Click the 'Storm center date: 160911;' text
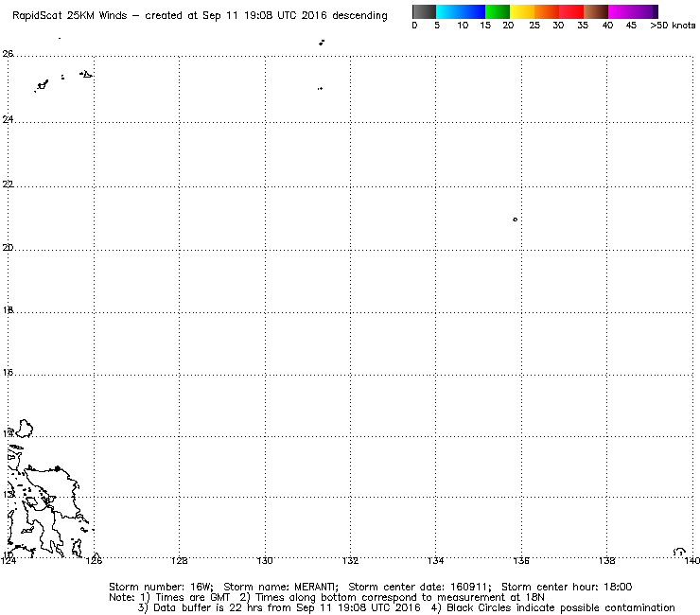This screenshot has height=615, width=700. click(420, 587)
